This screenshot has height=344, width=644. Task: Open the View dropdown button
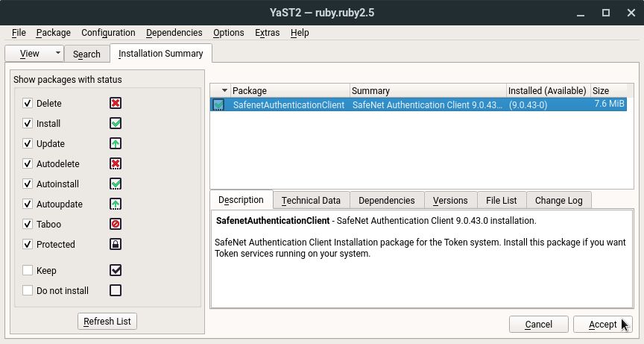(34, 54)
